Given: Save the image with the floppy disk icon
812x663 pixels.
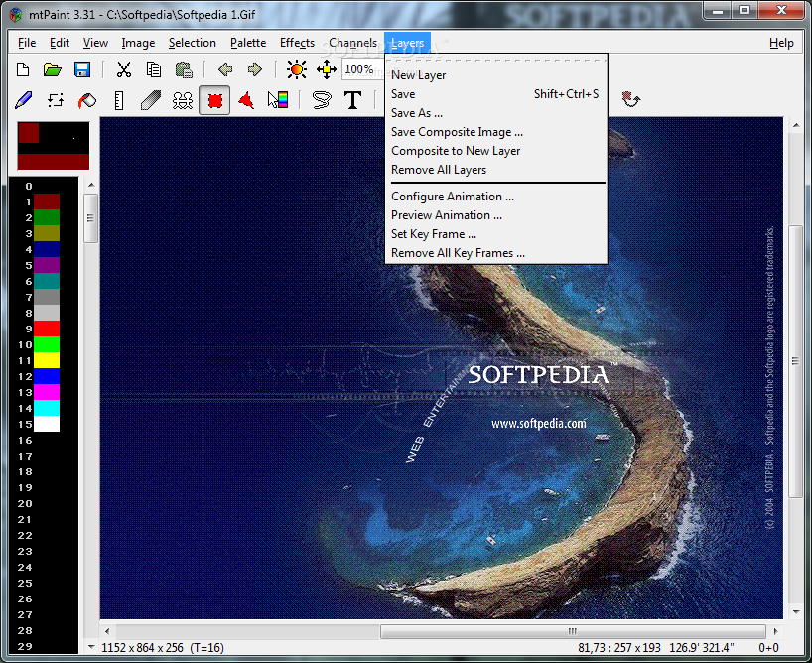Looking at the screenshot, I should point(82,69).
